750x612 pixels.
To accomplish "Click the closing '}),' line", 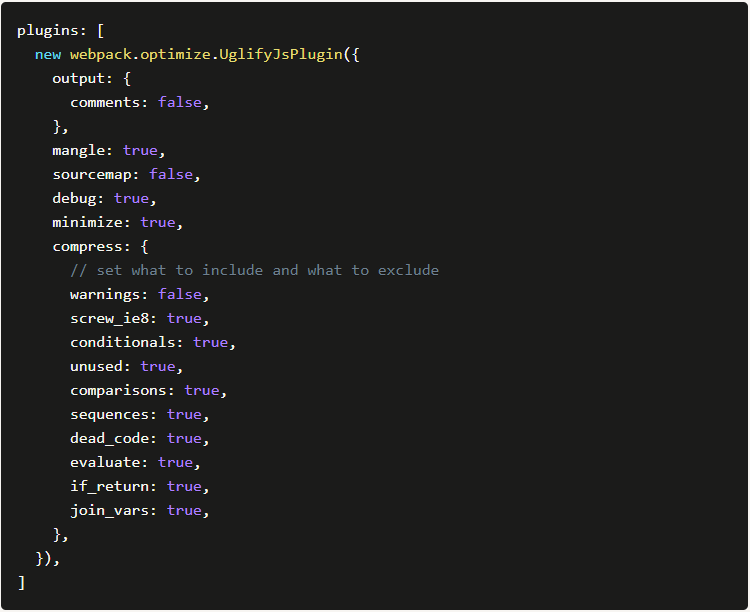I will pyautogui.click(x=47, y=558).
